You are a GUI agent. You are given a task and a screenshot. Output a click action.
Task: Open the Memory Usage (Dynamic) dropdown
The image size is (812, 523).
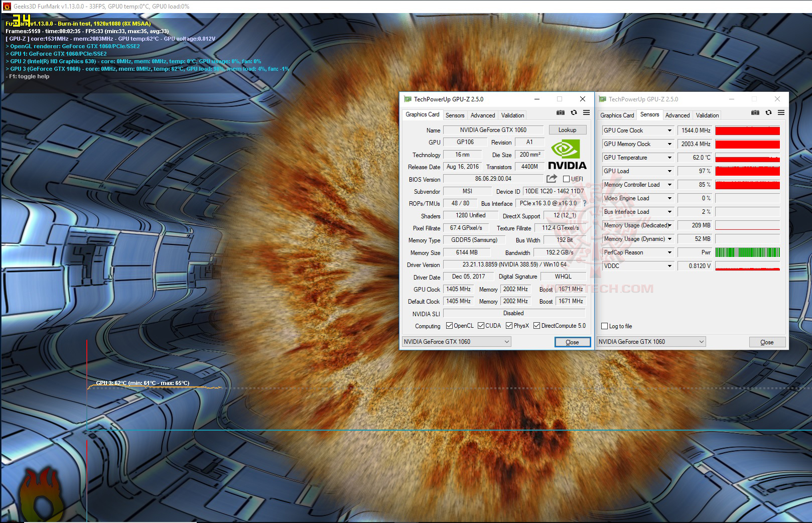tap(669, 239)
